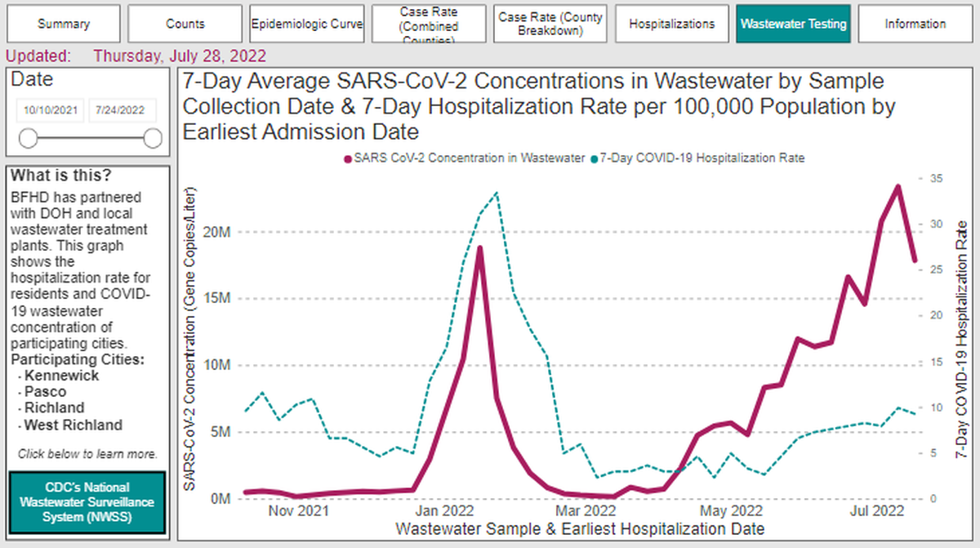The height and width of the screenshot is (548, 980).
Task: Select the Wastewater Testing tab
Action: coord(793,24)
